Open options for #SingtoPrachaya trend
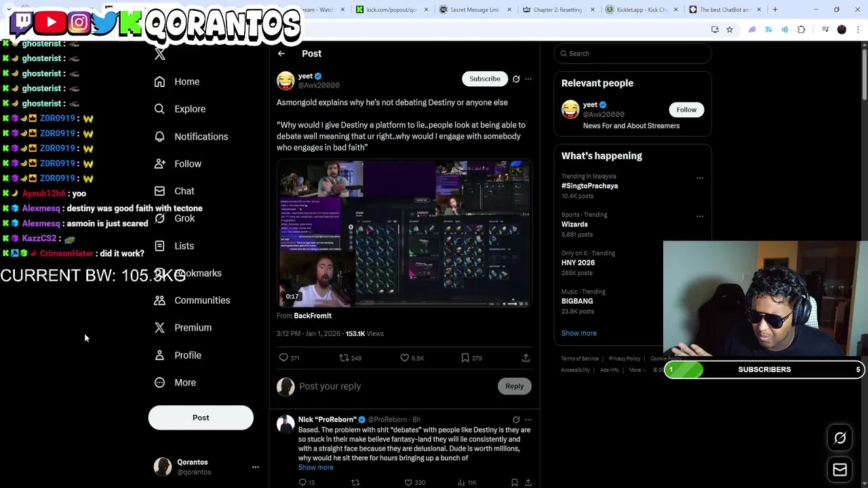Viewport: 868px width, 488px height. [x=700, y=178]
